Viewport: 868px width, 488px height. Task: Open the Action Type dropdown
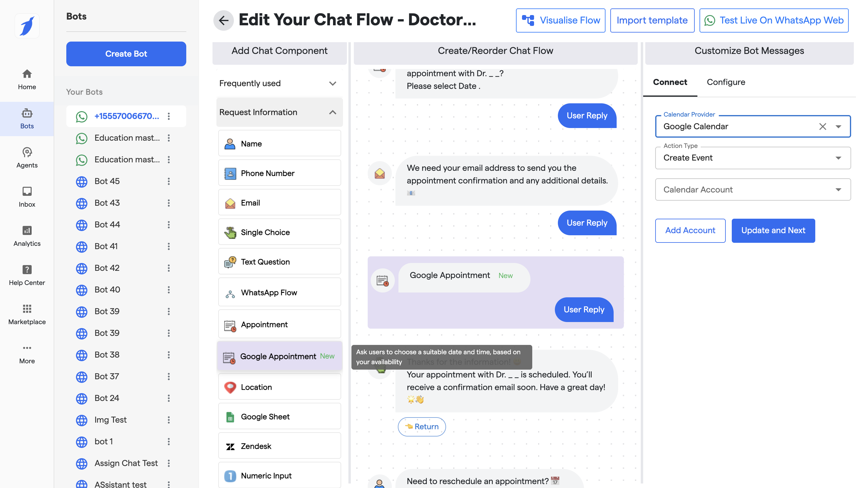(753, 158)
